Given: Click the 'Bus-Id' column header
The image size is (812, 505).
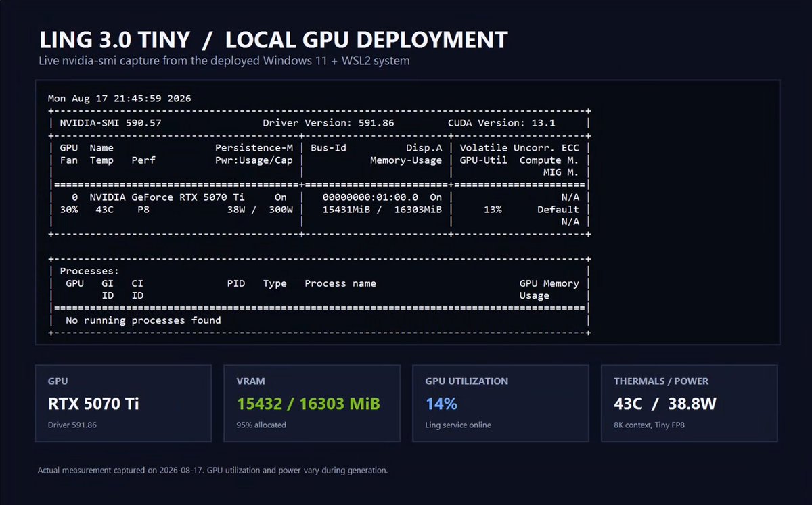Looking at the screenshot, I should (328, 148).
